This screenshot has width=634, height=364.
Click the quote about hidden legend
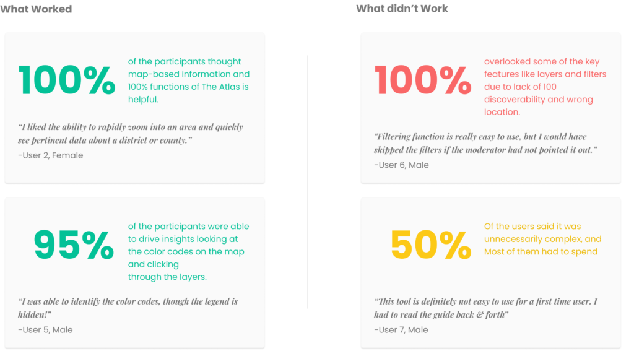tap(128, 308)
